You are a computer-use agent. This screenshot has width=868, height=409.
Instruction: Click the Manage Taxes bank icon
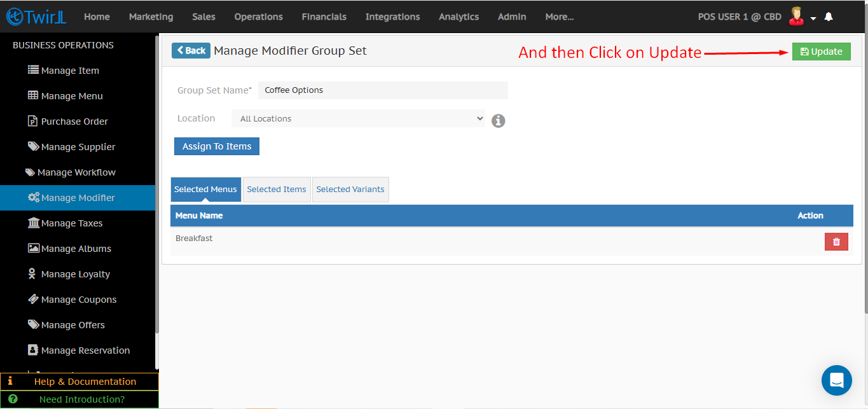33,223
